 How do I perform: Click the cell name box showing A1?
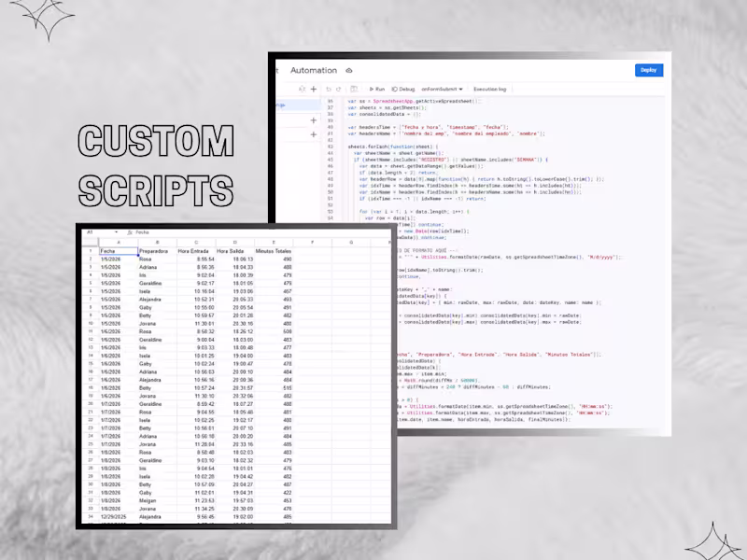pyautogui.click(x=92, y=232)
